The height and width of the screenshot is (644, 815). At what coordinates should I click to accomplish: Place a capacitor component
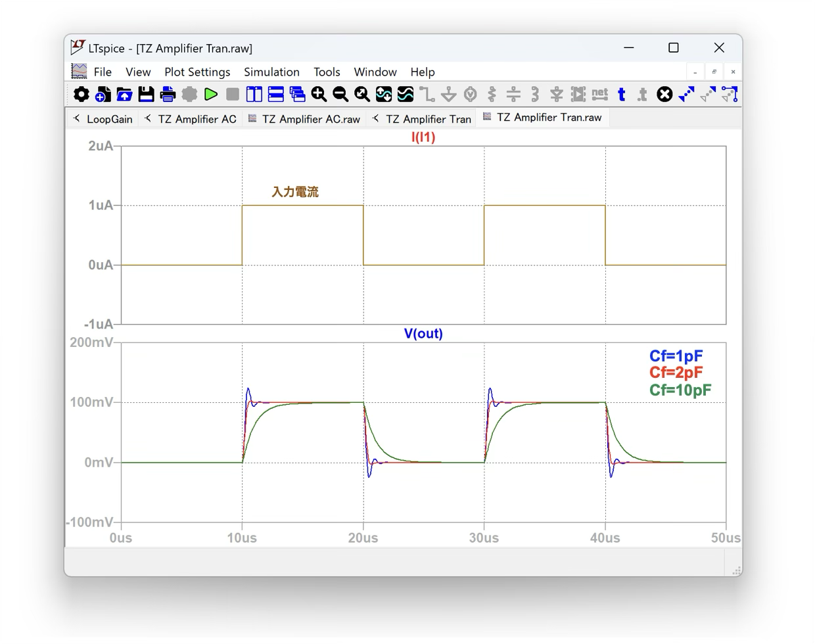tap(514, 95)
